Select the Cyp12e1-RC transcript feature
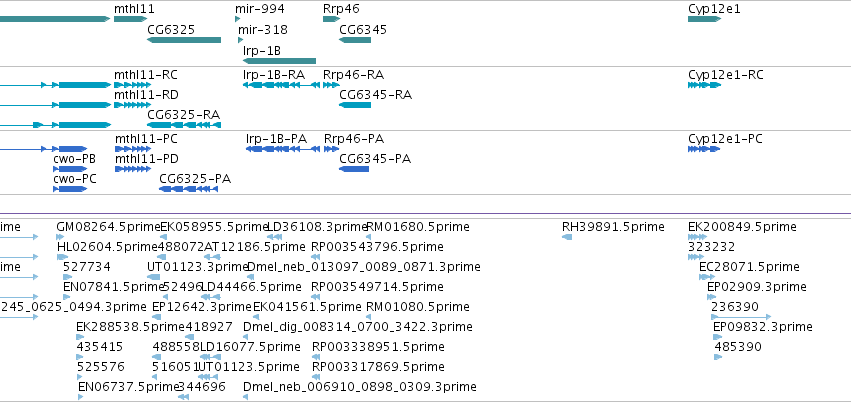The height and width of the screenshot is (402, 851). pyautogui.click(x=704, y=85)
